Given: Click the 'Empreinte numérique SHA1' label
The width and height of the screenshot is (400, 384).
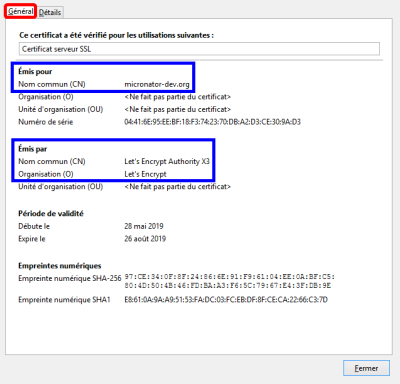Looking at the screenshot, I should point(64,300).
